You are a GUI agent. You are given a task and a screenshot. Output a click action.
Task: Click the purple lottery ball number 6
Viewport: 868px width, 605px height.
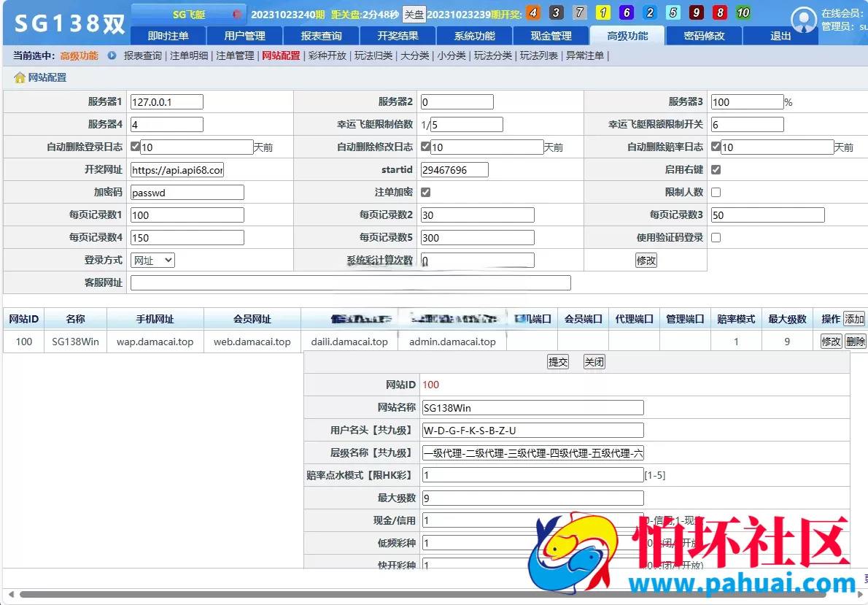(626, 12)
